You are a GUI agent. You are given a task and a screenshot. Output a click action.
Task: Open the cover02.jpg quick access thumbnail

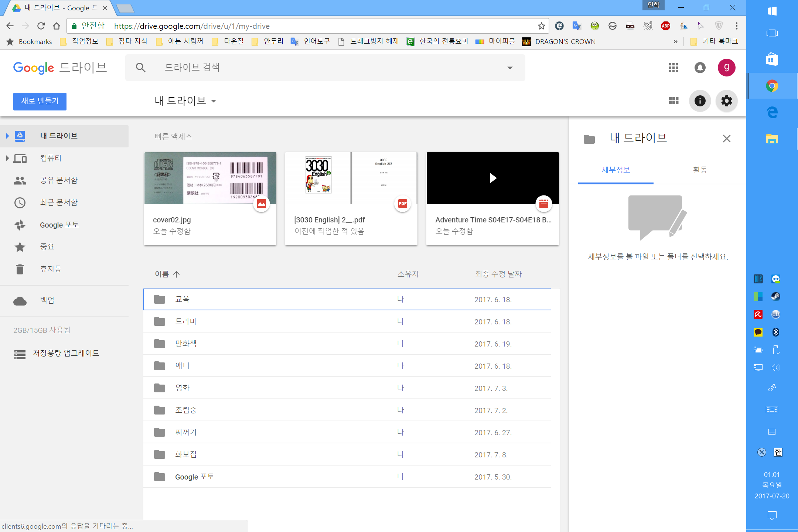210,178
